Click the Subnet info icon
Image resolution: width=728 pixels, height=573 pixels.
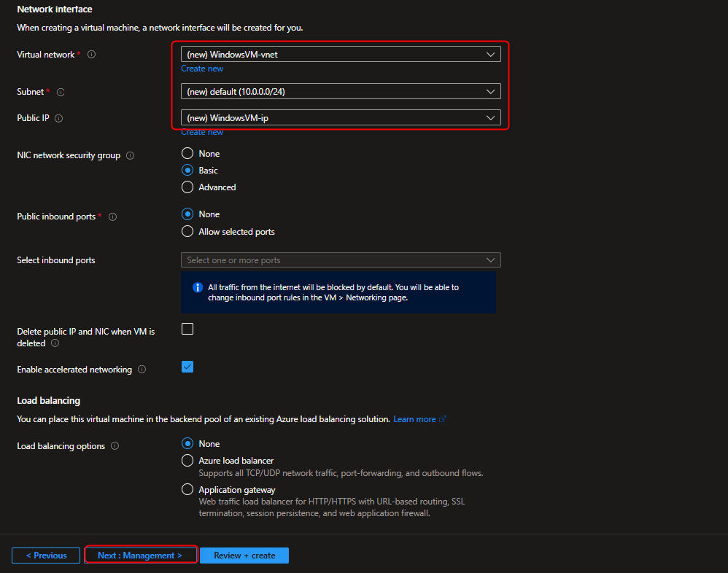click(60, 92)
